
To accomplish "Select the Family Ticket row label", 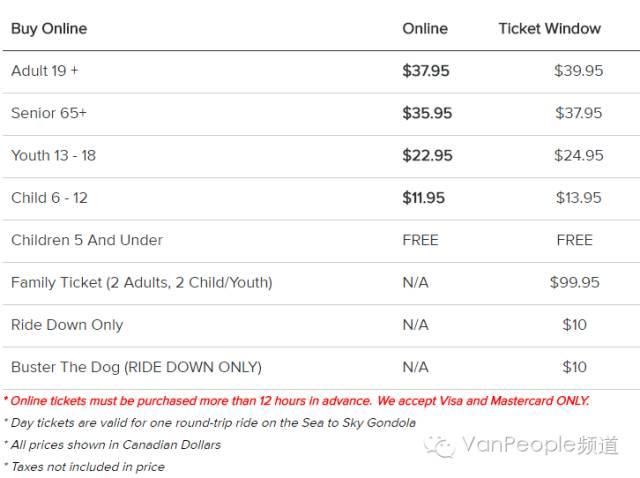I will pos(142,282).
